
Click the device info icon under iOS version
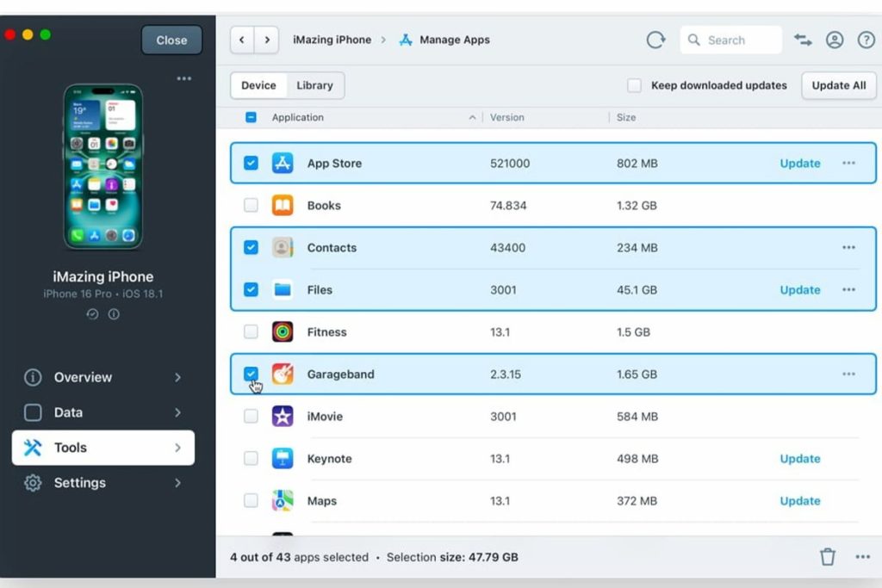[114, 314]
